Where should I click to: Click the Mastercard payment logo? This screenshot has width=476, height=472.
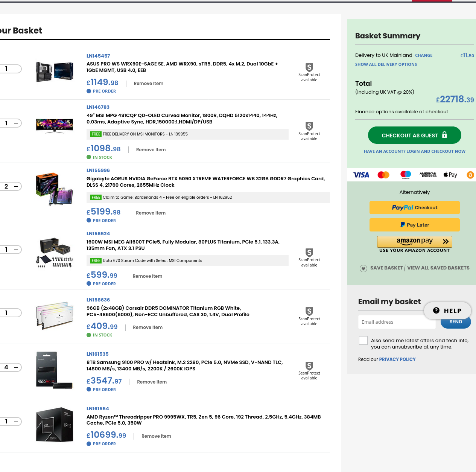(383, 175)
